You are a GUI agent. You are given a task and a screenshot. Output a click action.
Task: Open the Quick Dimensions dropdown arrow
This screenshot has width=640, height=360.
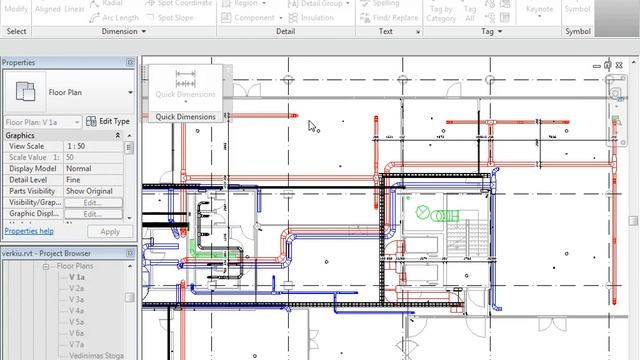click(186, 101)
